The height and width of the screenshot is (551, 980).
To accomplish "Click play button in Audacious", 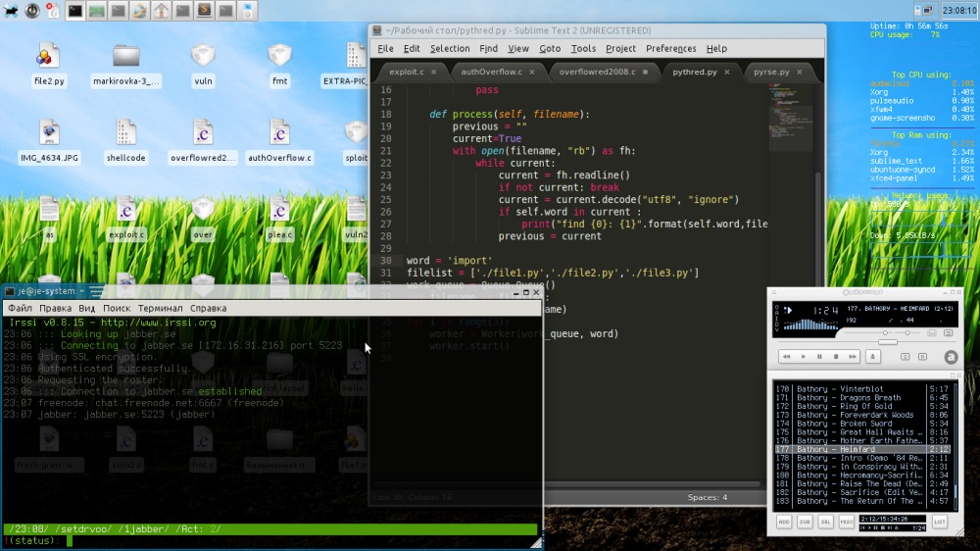I will point(804,357).
